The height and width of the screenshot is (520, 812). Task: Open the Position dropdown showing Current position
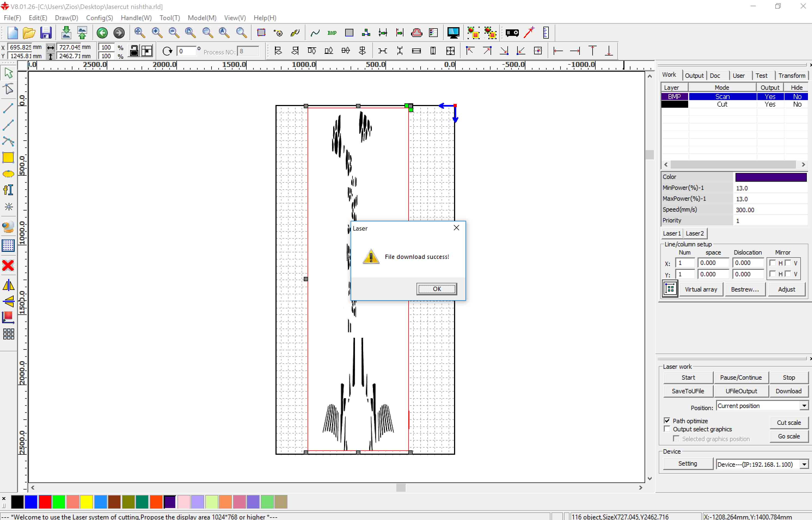804,406
